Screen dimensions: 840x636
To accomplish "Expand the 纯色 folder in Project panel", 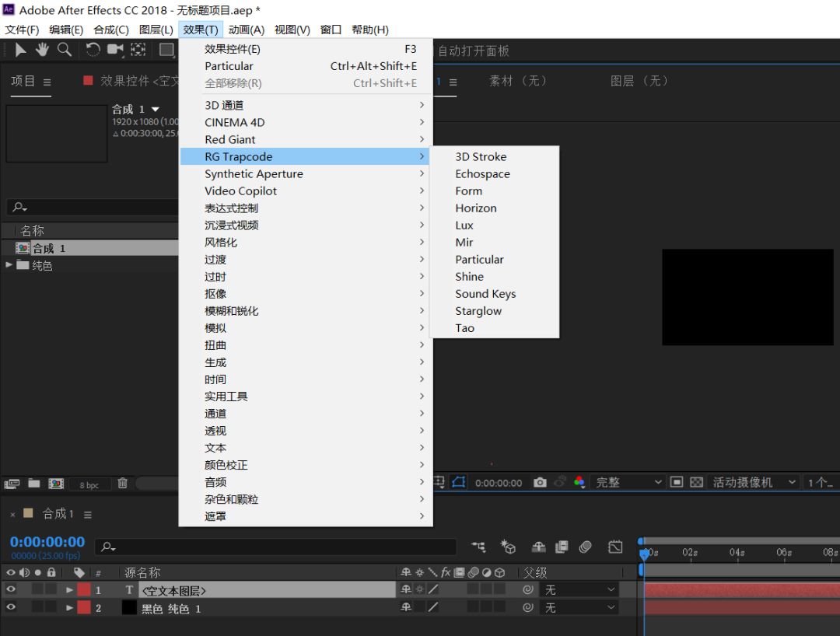I will point(9,264).
